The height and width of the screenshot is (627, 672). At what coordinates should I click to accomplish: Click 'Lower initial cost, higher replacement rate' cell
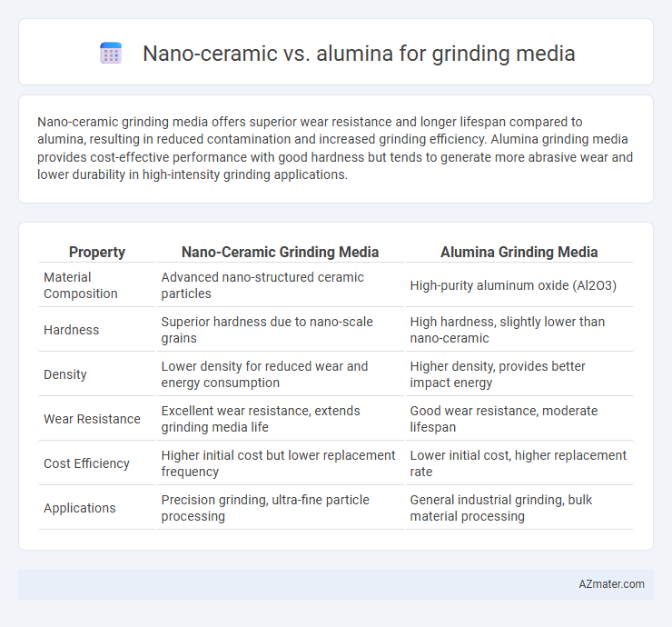click(x=519, y=463)
